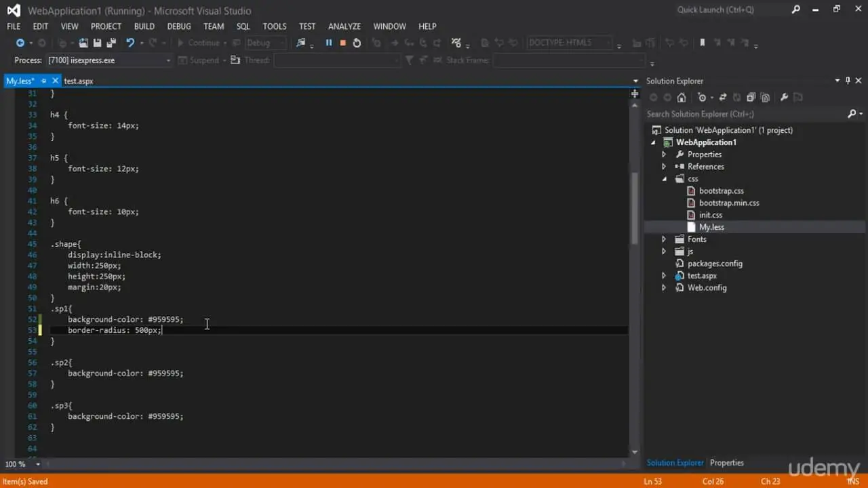
Task: Open the ANALYZE menu
Action: [x=344, y=26]
